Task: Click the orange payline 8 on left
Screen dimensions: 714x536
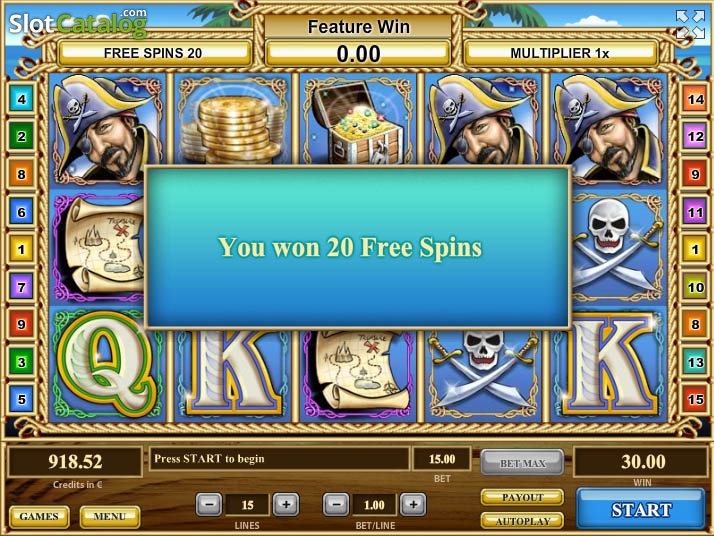Action: (21, 174)
